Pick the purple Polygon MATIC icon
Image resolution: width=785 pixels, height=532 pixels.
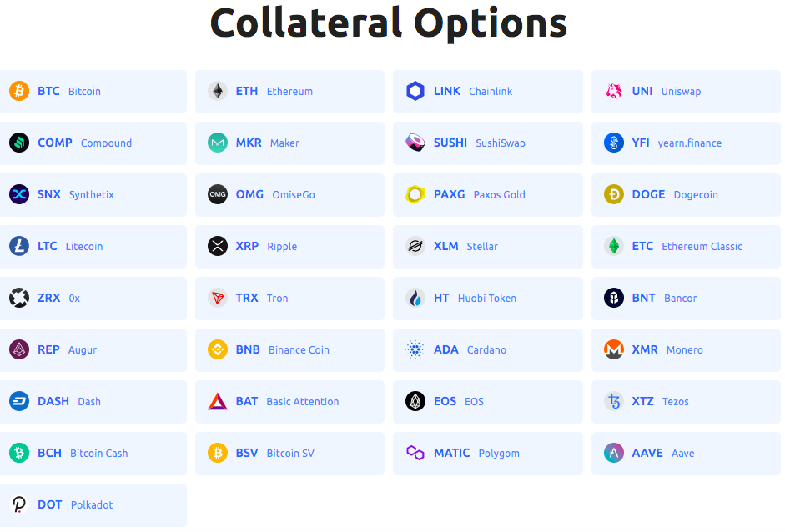[x=415, y=453]
